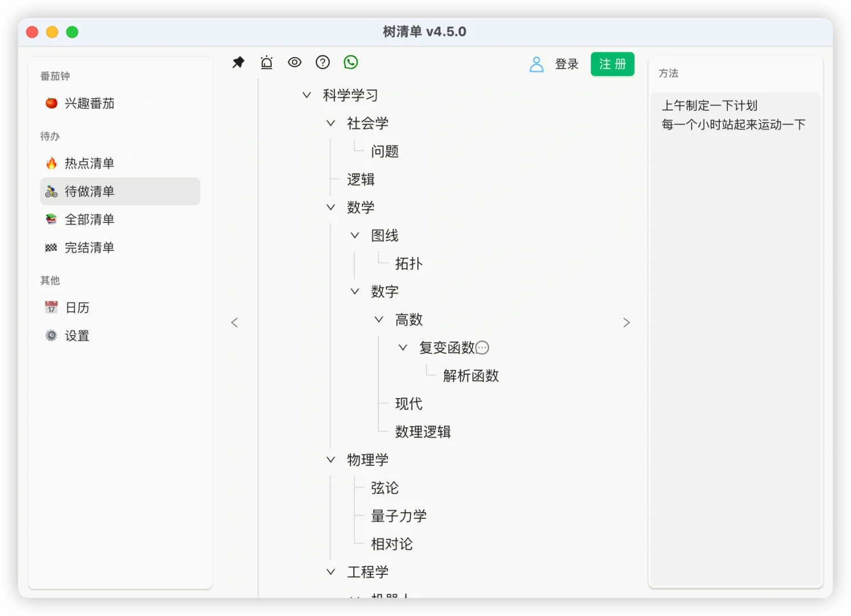This screenshot has width=851, height=616.
Task: Switch to the 全部清单 list
Action: [x=90, y=219]
